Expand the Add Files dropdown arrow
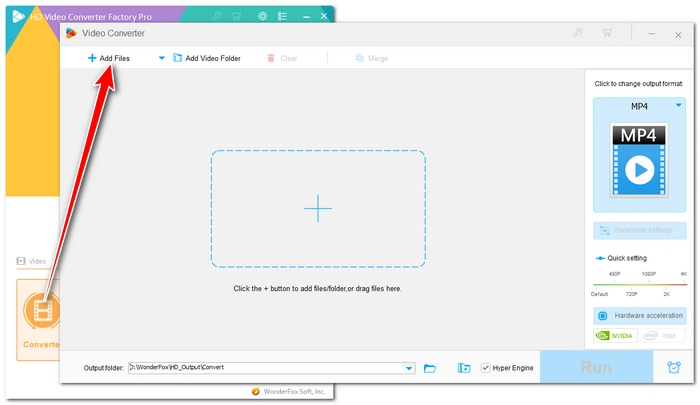700x405 pixels. tap(162, 58)
